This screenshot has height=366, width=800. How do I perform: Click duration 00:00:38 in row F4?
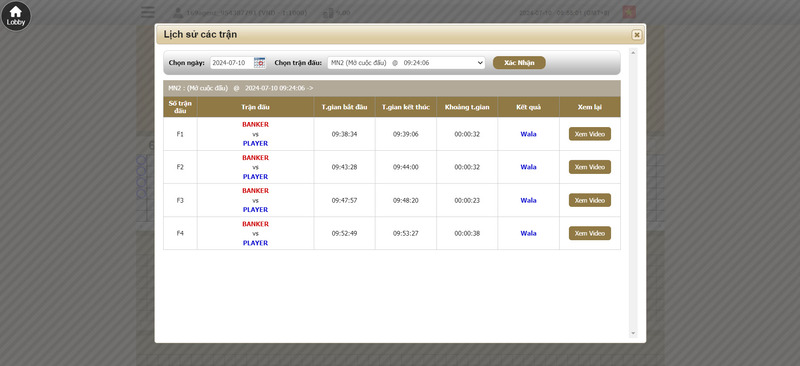click(x=467, y=233)
